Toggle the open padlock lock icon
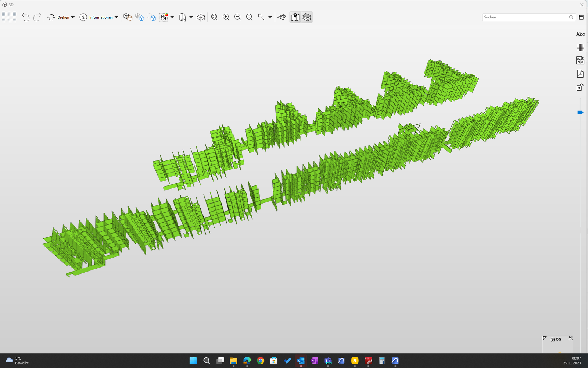The height and width of the screenshot is (368, 588). click(580, 87)
